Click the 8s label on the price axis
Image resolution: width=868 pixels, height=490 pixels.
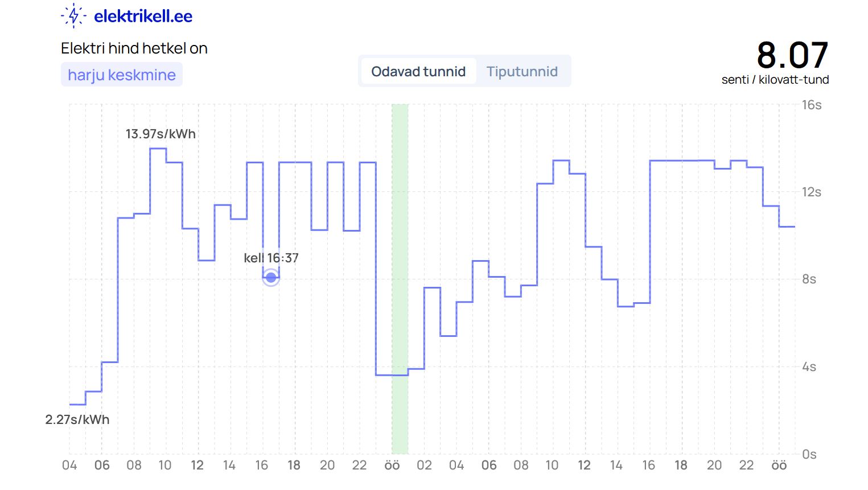coord(809,279)
